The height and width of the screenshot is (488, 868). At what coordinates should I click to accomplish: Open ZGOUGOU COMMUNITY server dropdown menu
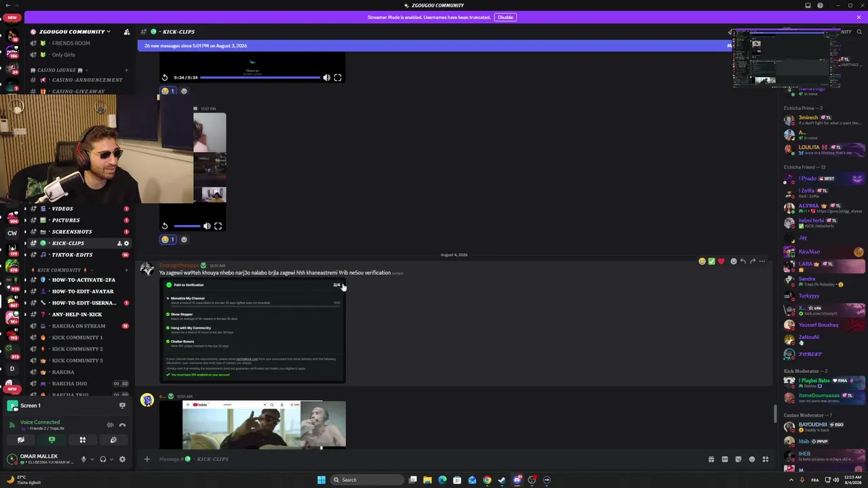[75, 32]
